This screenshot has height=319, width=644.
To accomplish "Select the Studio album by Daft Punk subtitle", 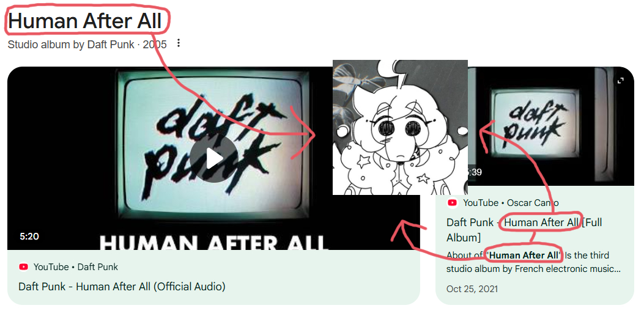I will point(87,45).
